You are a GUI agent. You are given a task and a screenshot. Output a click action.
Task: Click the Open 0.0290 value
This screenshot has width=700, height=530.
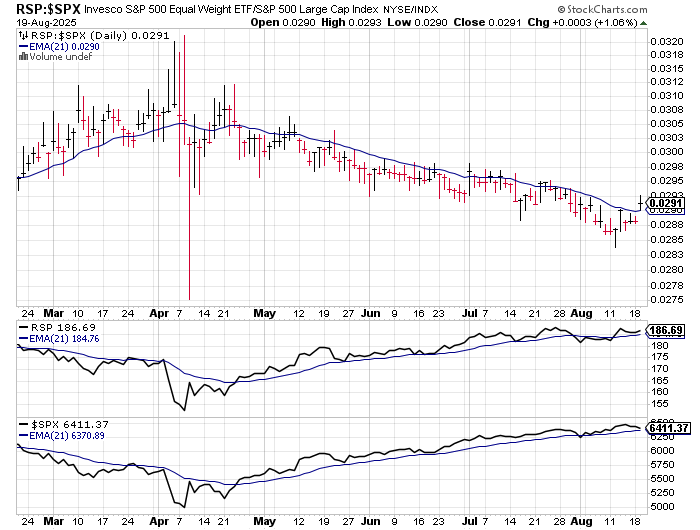283,22
